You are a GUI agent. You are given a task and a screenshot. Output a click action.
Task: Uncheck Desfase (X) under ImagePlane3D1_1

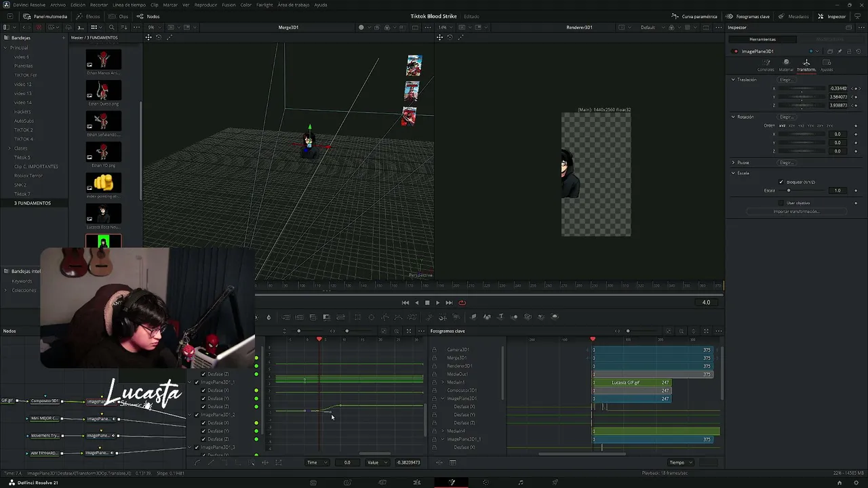tap(203, 390)
